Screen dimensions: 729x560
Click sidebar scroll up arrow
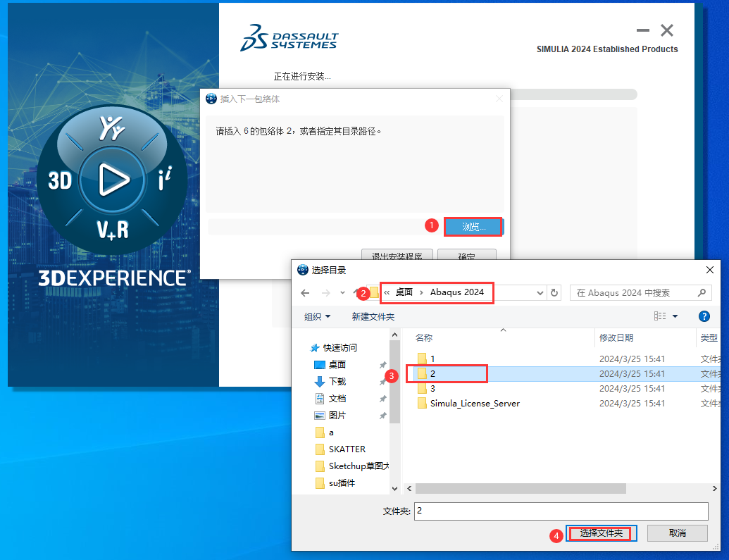pyautogui.click(x=394, y=335)
